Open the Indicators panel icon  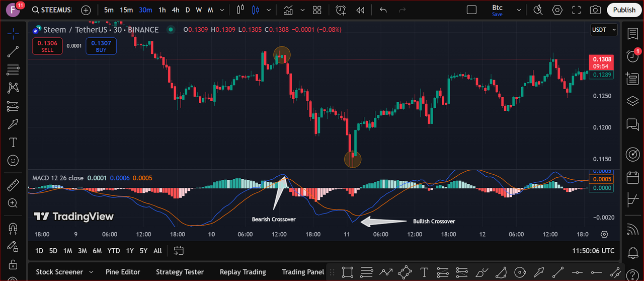[288, 10]
